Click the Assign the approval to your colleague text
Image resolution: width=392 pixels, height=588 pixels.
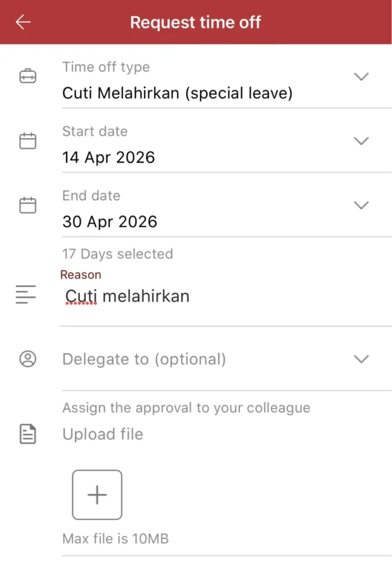(186, 407)
